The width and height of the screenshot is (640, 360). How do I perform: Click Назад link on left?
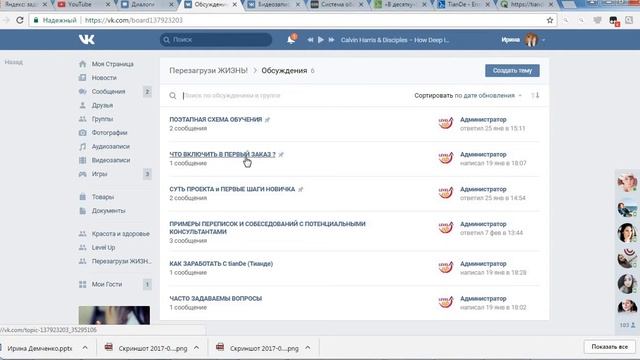(x=13, y=62)
